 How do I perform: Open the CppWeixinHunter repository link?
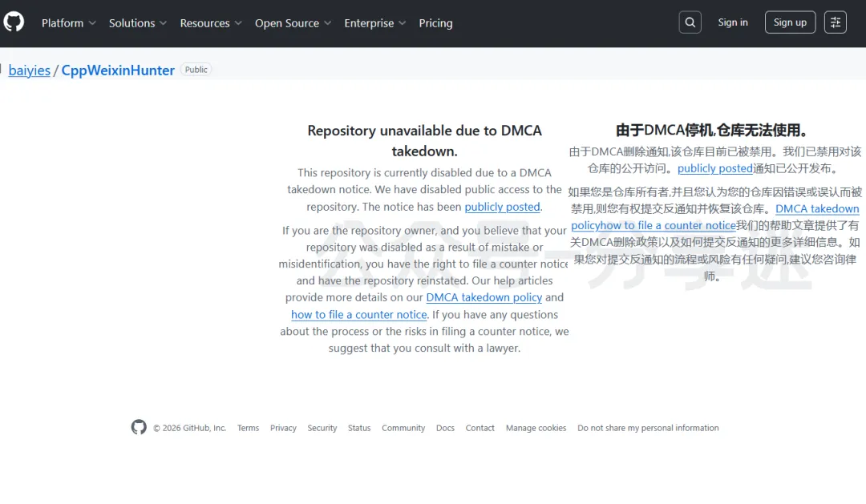click(x=118, y=70)
